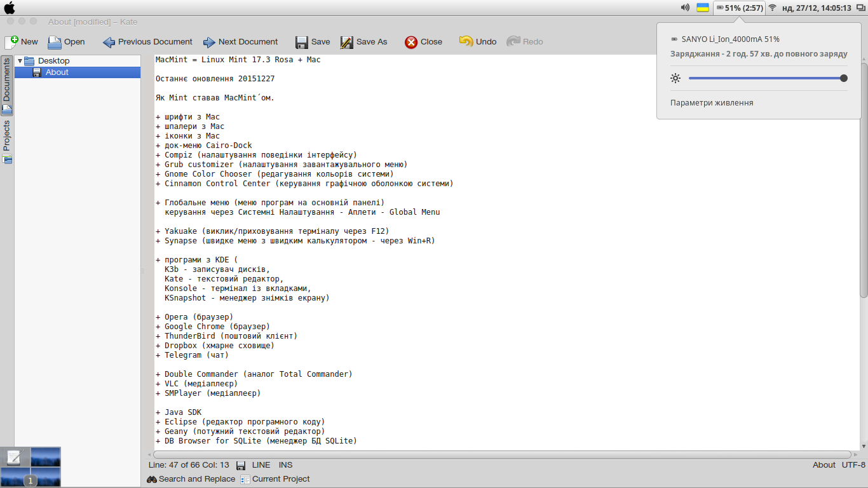
Task: Click Save As in the toolbar
Action: coord(363,42)
